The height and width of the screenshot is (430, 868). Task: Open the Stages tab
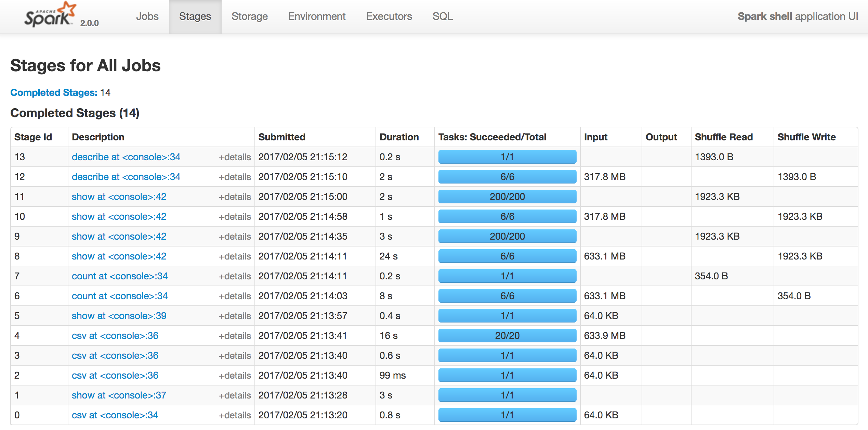(195, 16)
